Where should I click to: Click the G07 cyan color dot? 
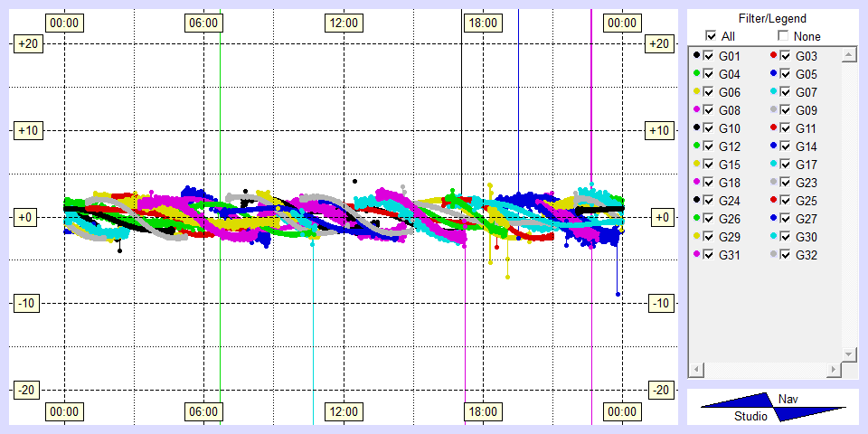774,92
